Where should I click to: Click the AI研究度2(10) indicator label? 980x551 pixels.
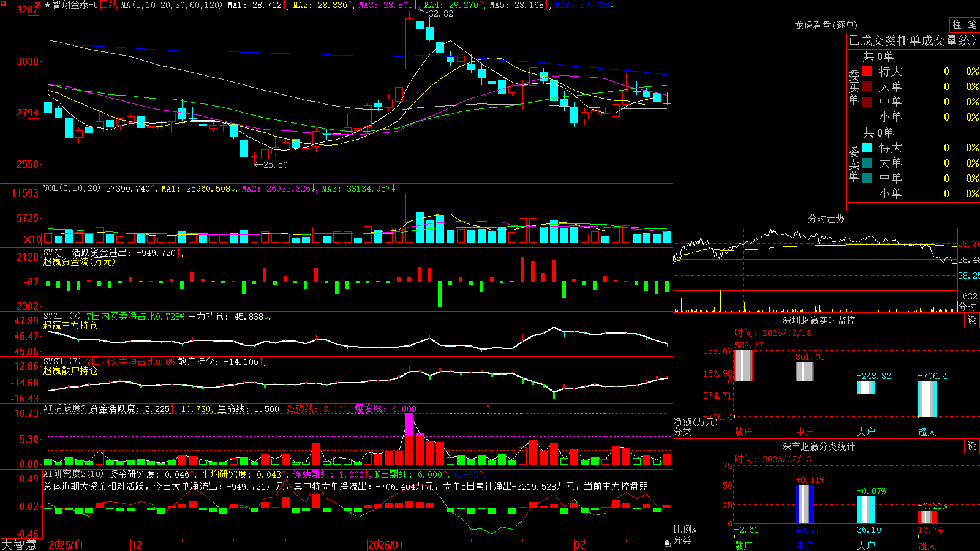(73, 474)
